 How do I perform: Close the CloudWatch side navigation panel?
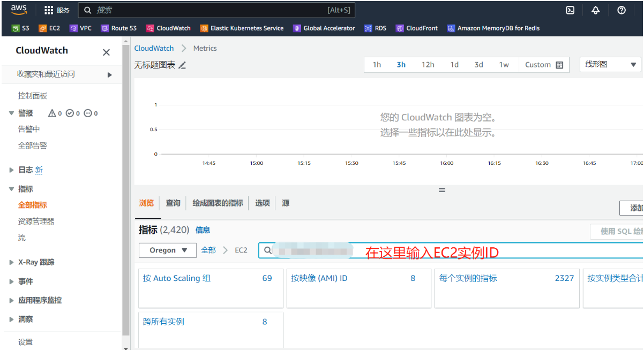point(106,52)
